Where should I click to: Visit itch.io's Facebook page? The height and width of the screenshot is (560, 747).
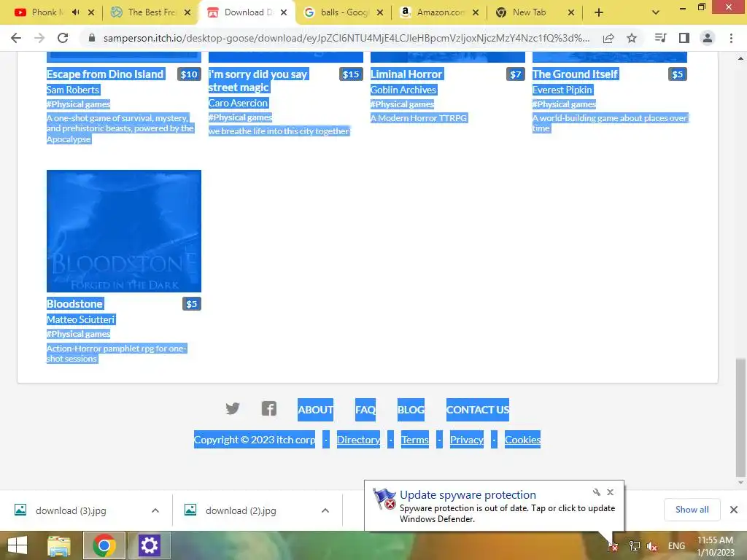[x=269, y=408]
